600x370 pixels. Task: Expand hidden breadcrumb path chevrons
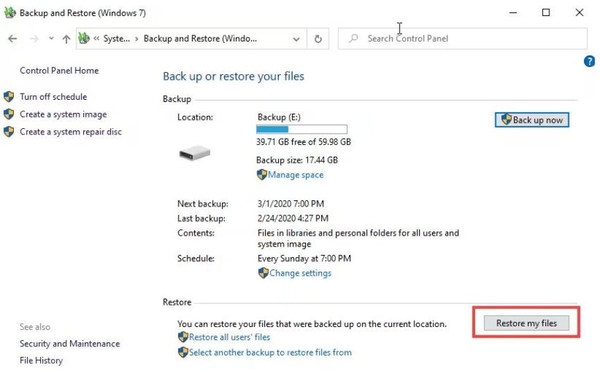(96, 38)
